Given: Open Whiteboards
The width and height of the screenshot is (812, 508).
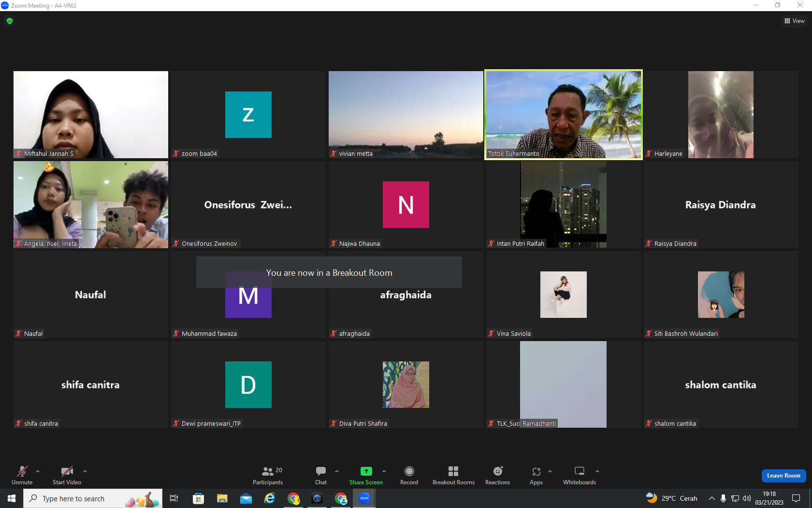Looking at the screenshot, I should [x=580, y=476].
